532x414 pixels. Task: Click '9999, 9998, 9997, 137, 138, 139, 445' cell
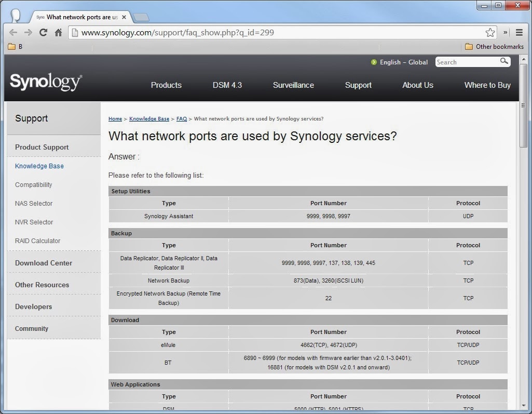click(329, 263)
